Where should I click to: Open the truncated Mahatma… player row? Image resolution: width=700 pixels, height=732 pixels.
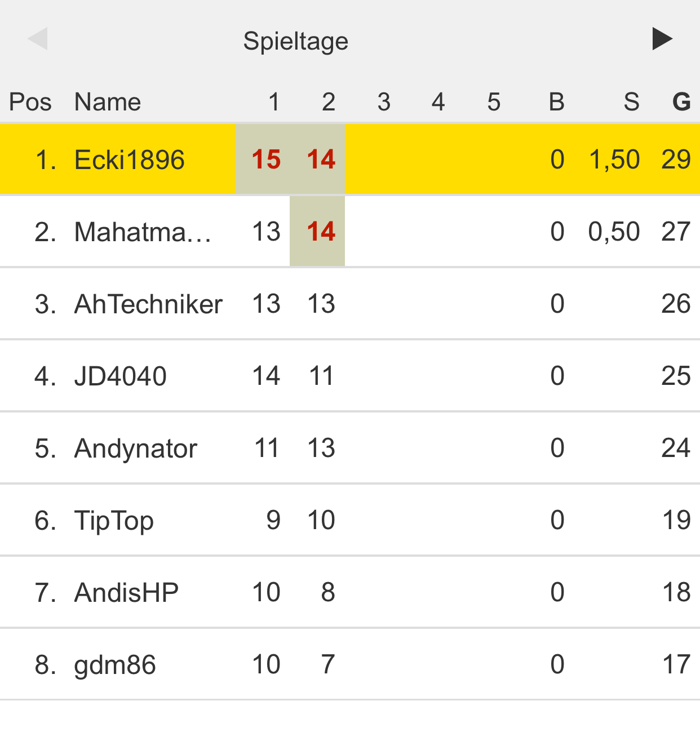[143, 232]
